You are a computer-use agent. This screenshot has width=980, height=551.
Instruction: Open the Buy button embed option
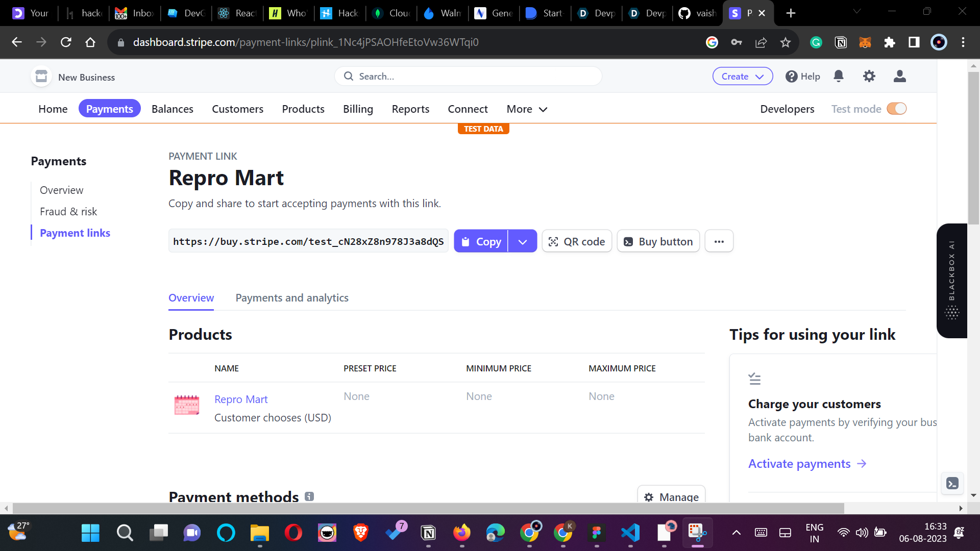658,241
